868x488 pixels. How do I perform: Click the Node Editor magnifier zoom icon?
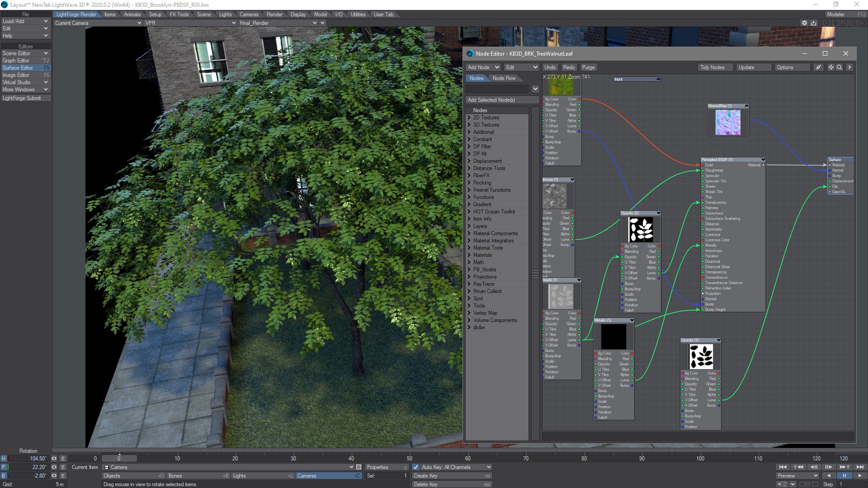840,67
